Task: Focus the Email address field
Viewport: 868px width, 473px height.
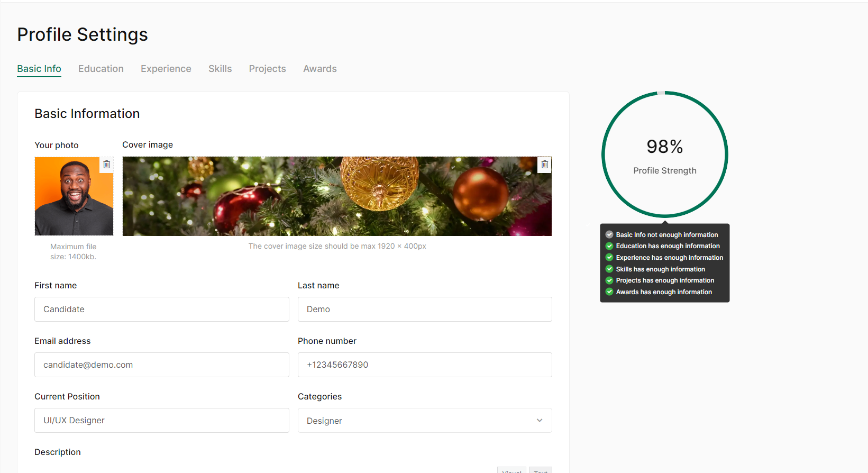Action: pyautogui.click(x=161, y=365)
